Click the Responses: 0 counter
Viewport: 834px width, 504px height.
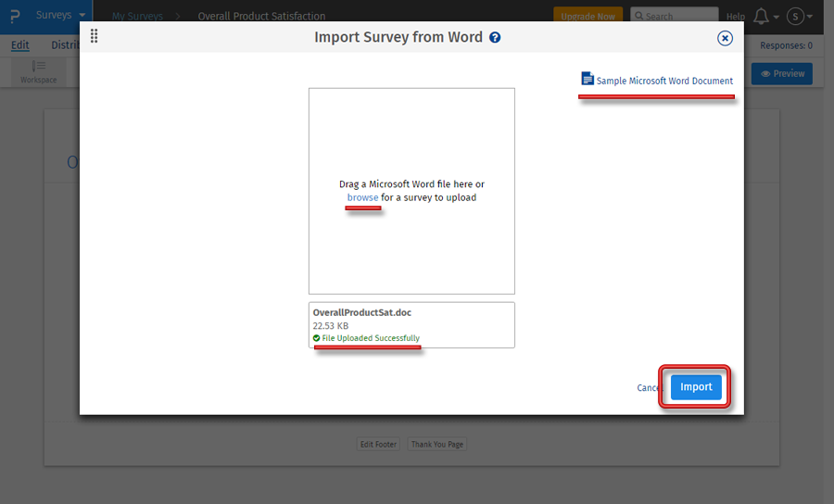(786, 45)
